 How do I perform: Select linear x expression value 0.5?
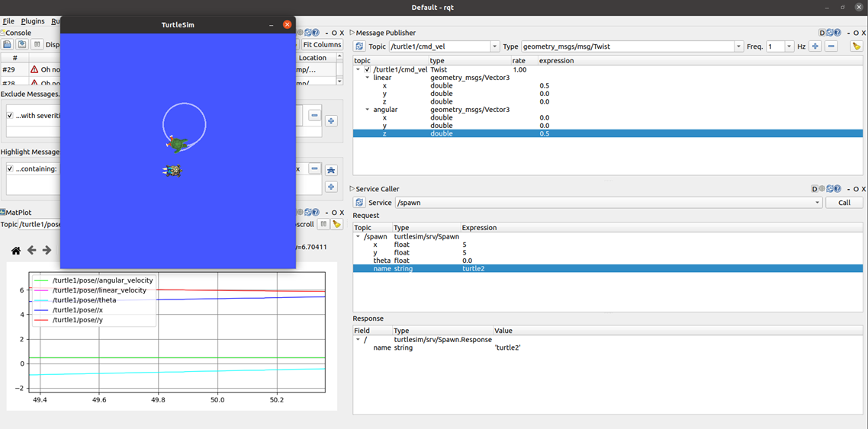pyautogui.click(x=545, y=85)
